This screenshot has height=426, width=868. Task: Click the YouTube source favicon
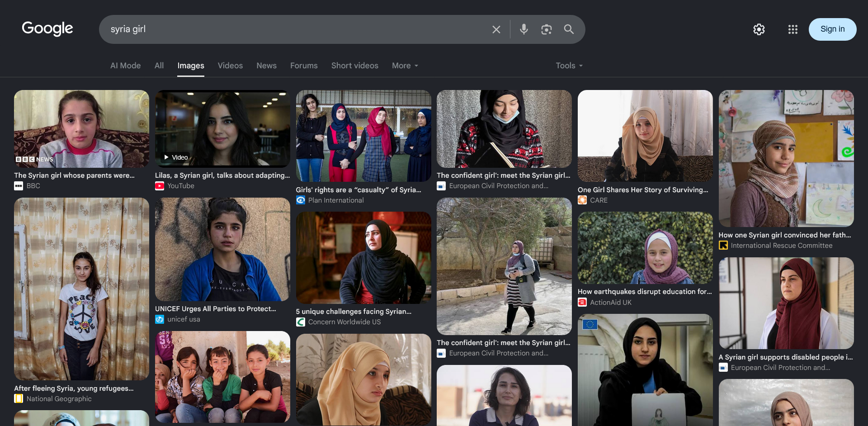(x=160, y=186)
